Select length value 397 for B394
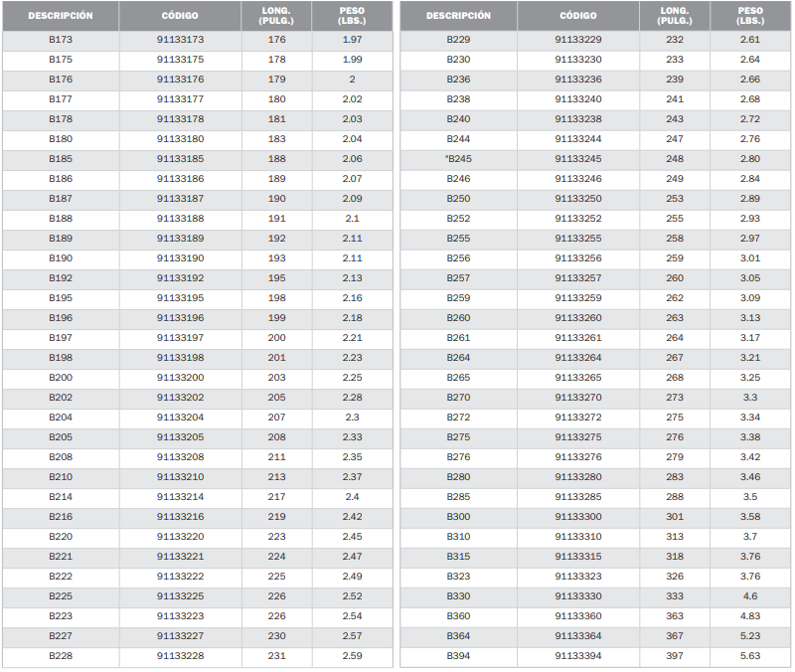This screenshot has height=672, width=795. coord(675,656)
